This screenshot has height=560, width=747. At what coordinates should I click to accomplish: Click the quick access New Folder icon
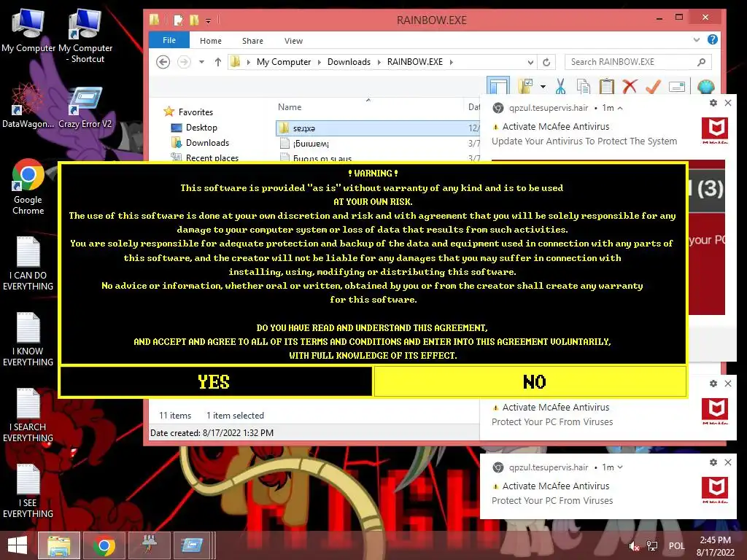click(194, 20)
